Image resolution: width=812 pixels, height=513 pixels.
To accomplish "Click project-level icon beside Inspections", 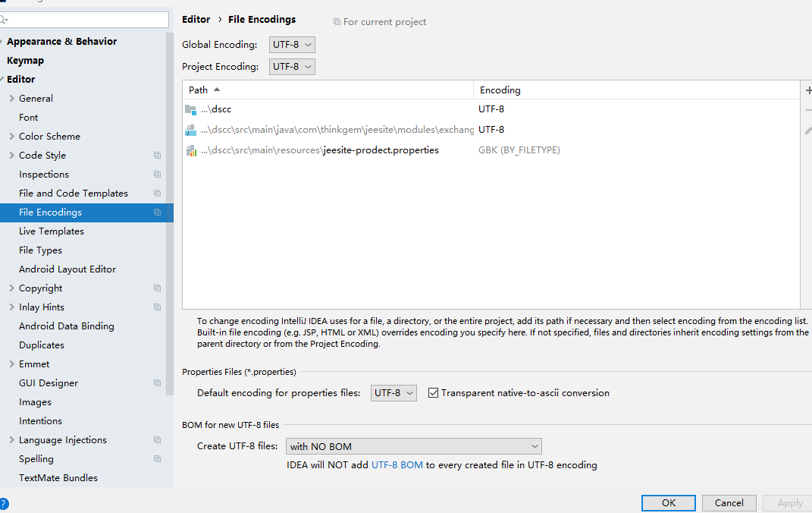I will [158, 175].
